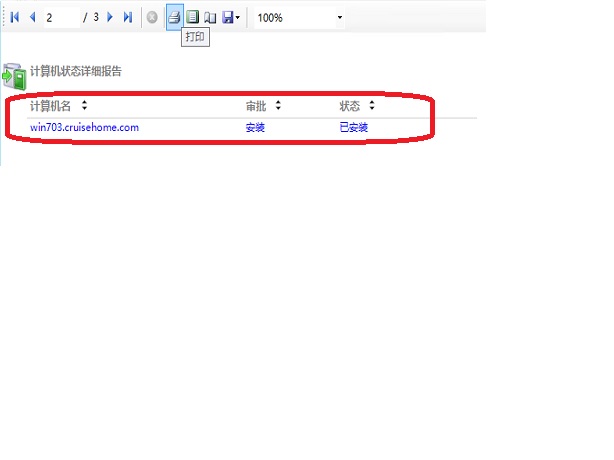
Task: Click the 安装 approval link
Action: tap(255, 128)
